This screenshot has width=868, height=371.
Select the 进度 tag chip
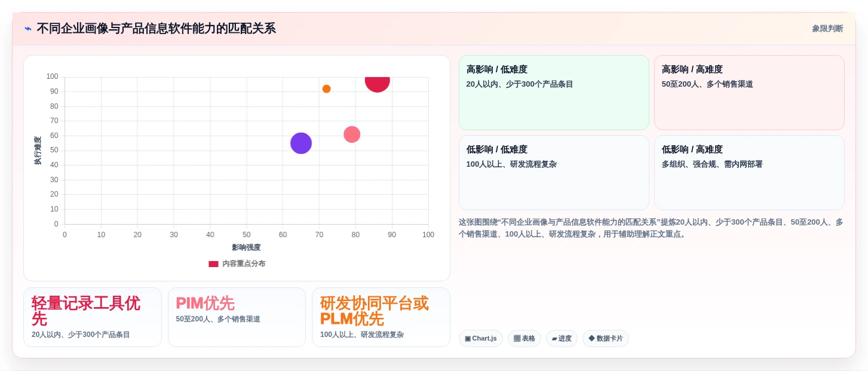[x=562, y=339]
